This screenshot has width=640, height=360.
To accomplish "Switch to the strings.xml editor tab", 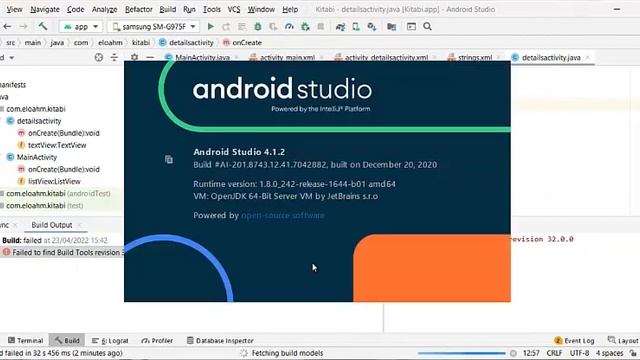I will 474,57.
